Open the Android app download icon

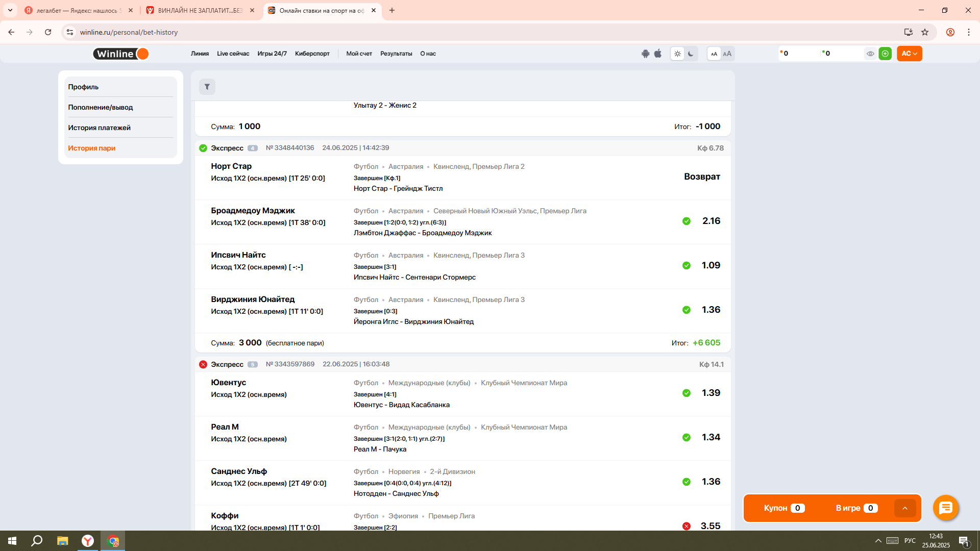tap(646, 54)
